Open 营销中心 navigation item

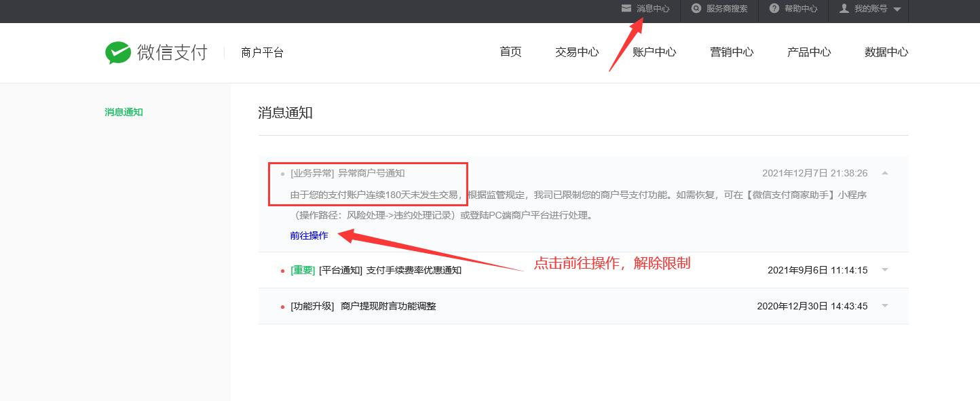(732, 52)
